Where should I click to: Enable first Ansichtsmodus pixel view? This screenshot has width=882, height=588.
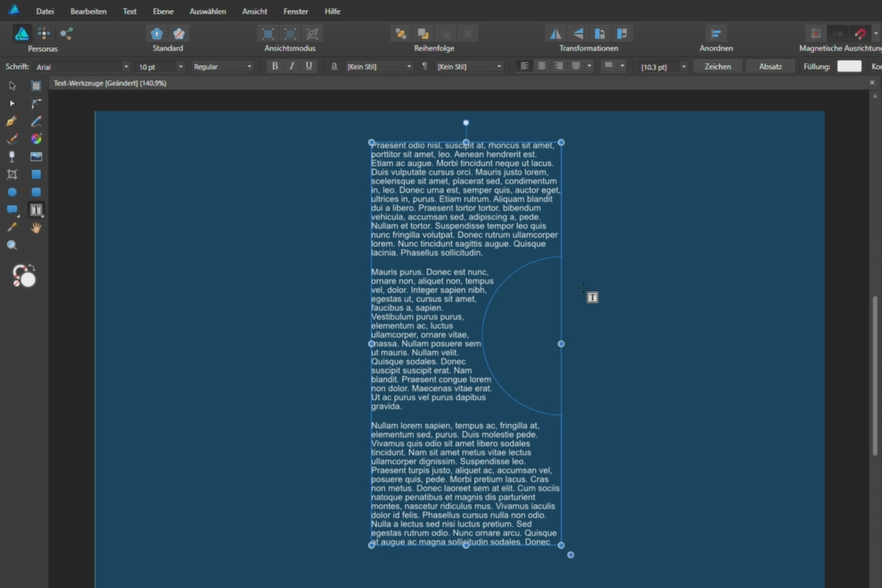(268, 34)
